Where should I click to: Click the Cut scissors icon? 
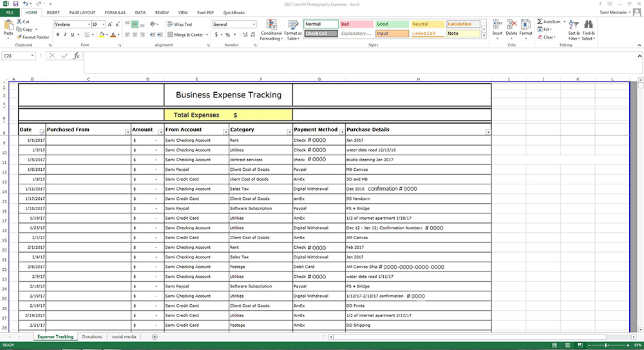pyautogui.click(x=19, y=21)
